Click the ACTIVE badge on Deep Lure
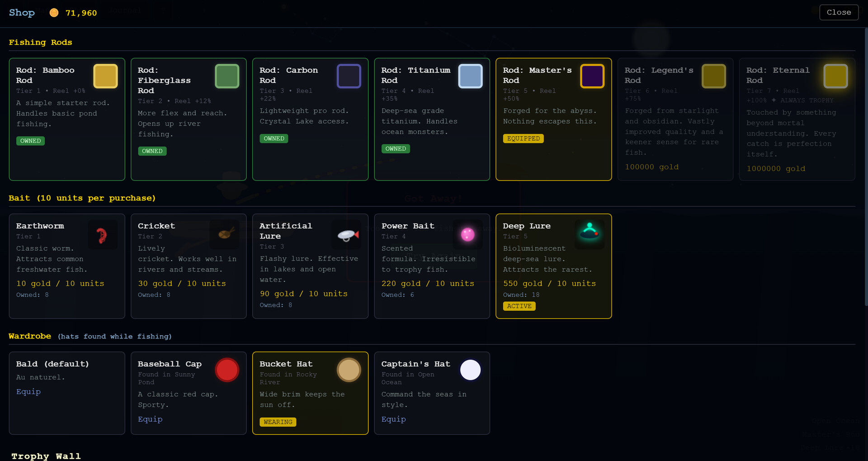 coord(519,306)
